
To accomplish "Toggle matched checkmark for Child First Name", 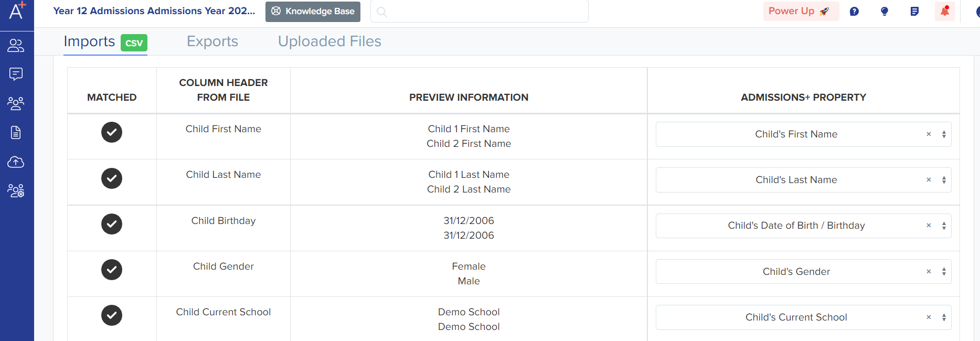I will tap(112, 132).
